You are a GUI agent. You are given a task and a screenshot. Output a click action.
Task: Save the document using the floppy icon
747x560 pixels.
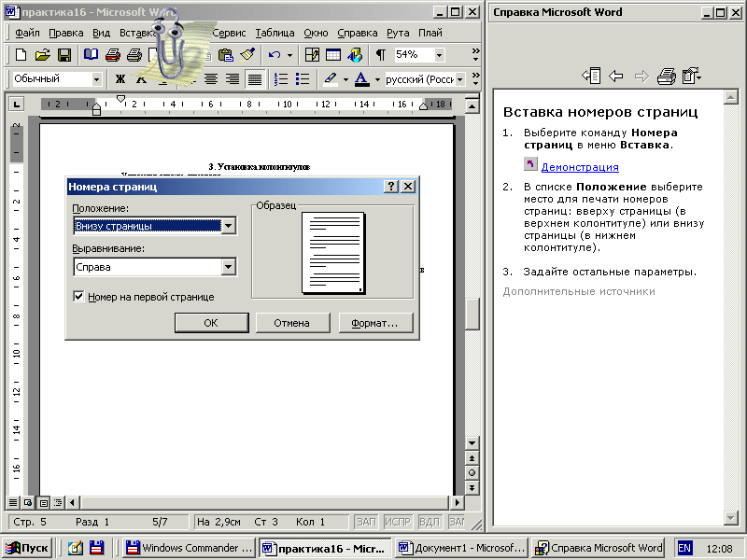(64, 55)
